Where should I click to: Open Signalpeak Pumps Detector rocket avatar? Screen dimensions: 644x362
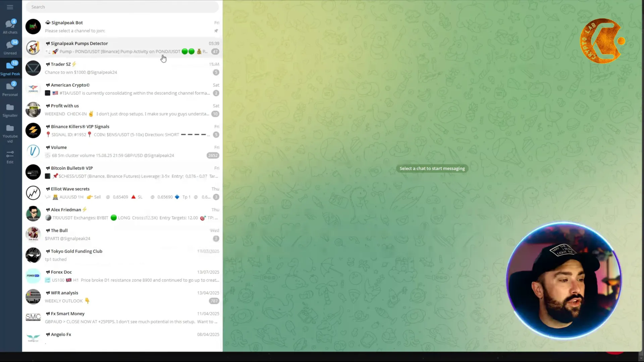33,47
